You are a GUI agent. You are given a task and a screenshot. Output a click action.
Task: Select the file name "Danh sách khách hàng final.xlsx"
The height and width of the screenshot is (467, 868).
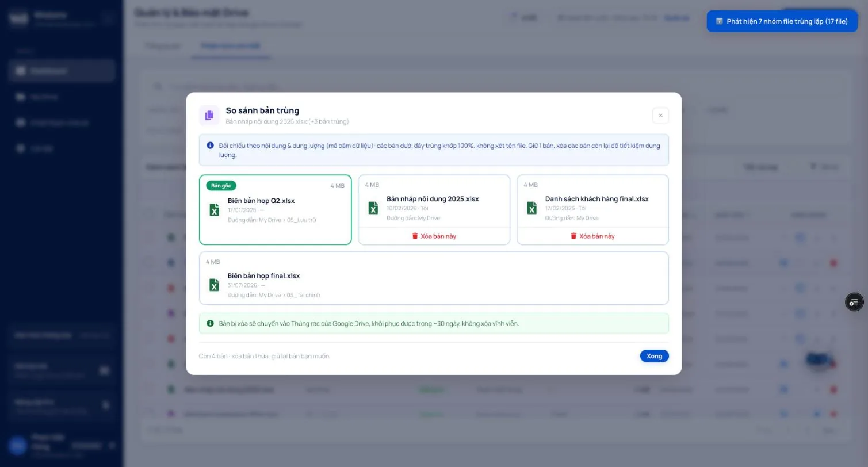(597, 199)
